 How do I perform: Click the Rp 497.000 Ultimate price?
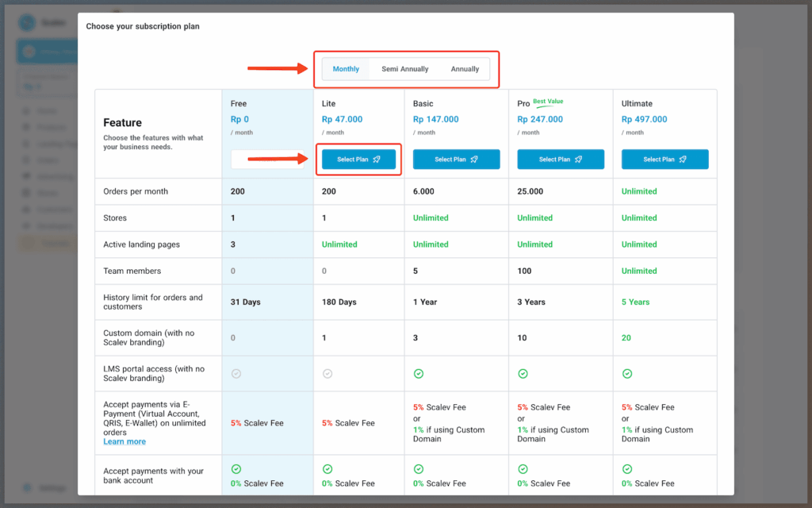click(644, 119)
